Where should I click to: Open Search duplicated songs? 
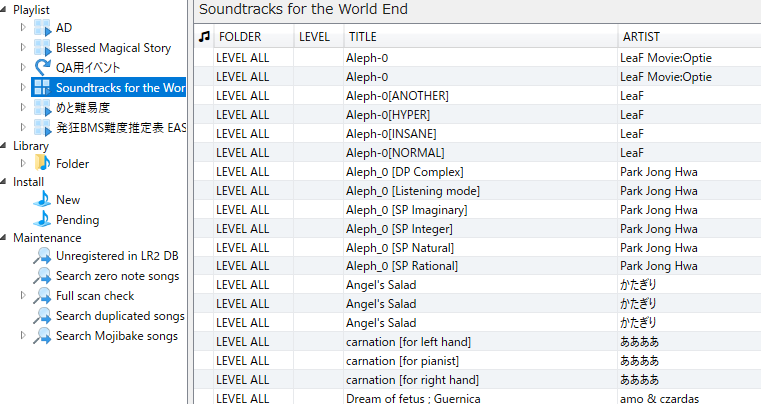(120, 316)
